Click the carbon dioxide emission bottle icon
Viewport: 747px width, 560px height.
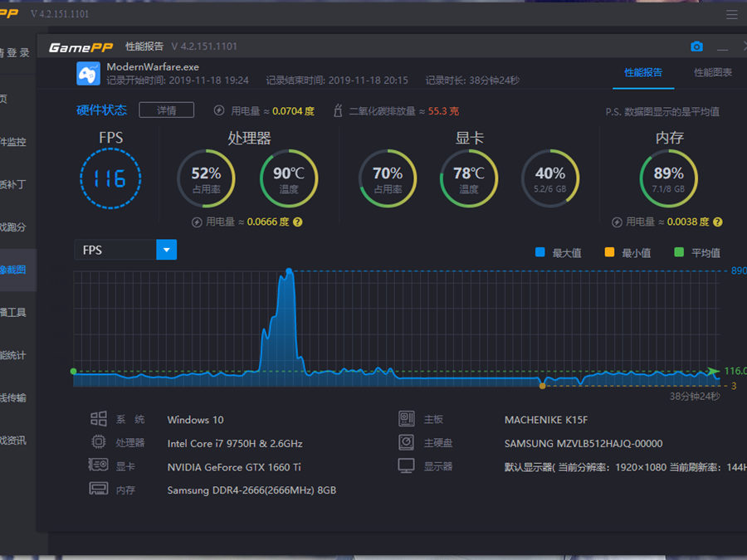[338, 110]
